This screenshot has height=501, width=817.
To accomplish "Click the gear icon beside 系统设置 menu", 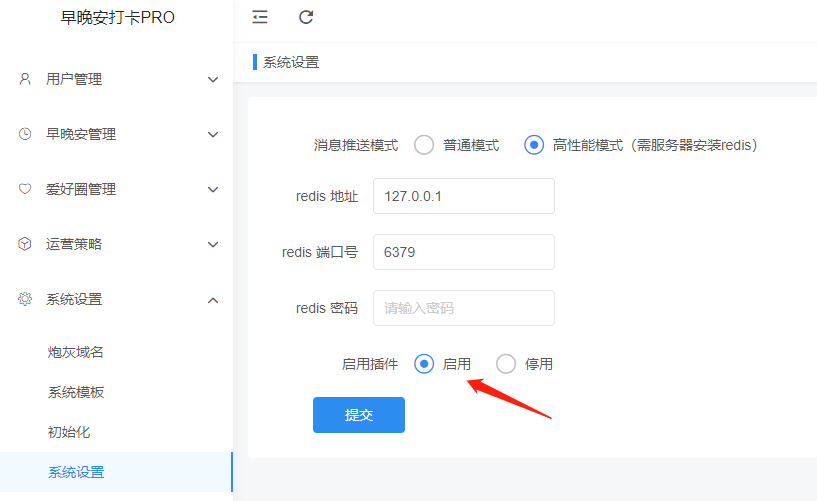I will pyautogui.click(x=24, y=299).
